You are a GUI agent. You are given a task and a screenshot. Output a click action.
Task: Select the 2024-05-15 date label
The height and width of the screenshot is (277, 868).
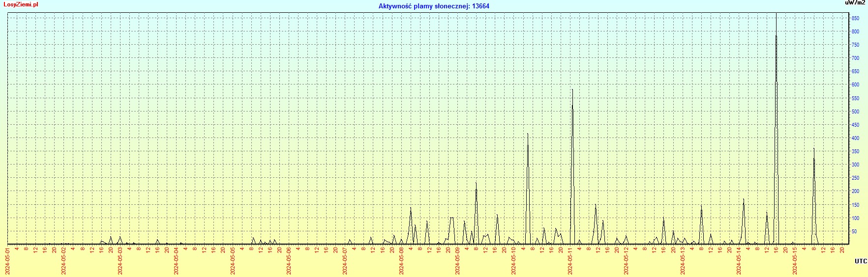(795, 261)
